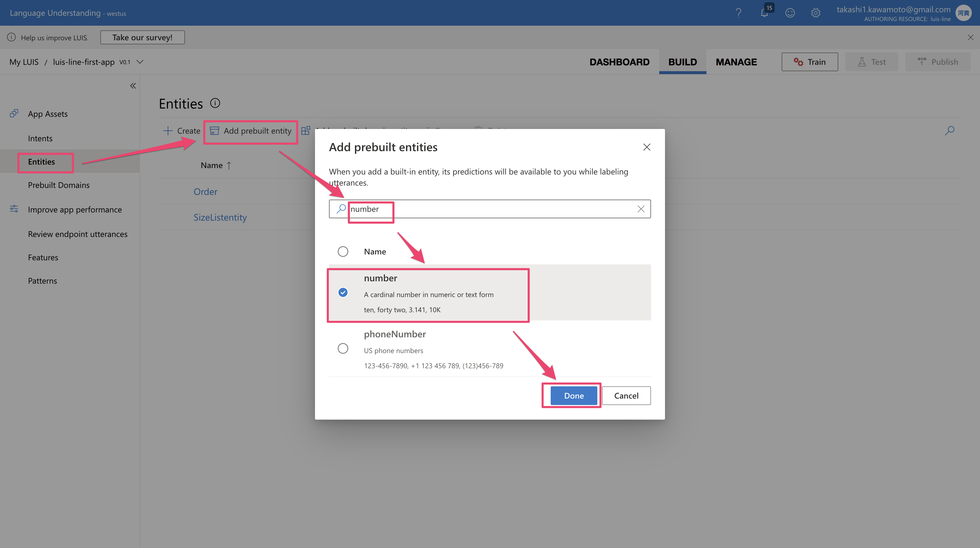Viewport: 980px width, 548px height.
Task: Sort entities by Name column arrow
Action: coord(229,165)
